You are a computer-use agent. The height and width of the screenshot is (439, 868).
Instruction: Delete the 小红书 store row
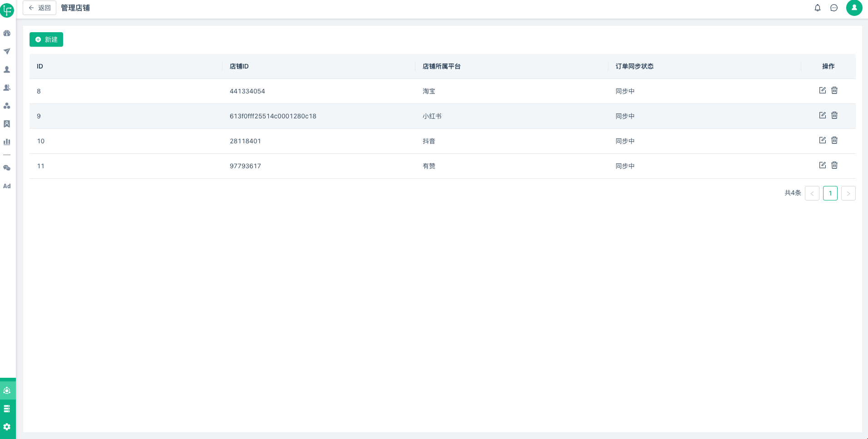pos(834,115)
